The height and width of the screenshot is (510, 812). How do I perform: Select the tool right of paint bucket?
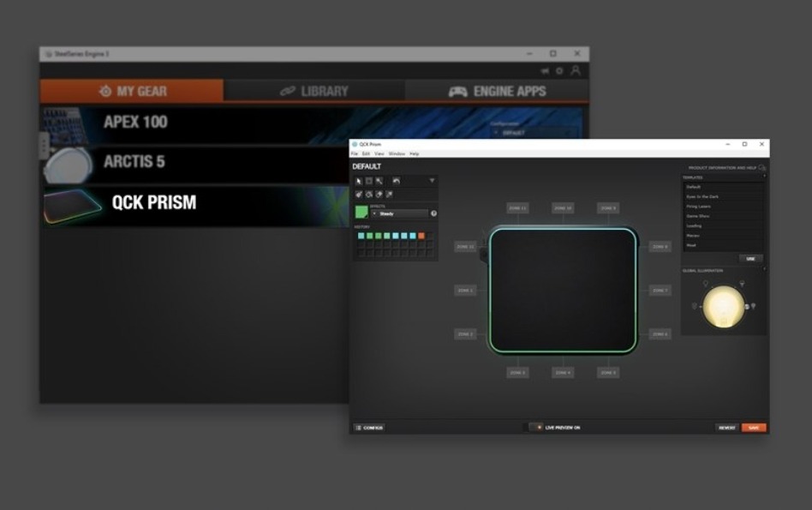point(368,195)
